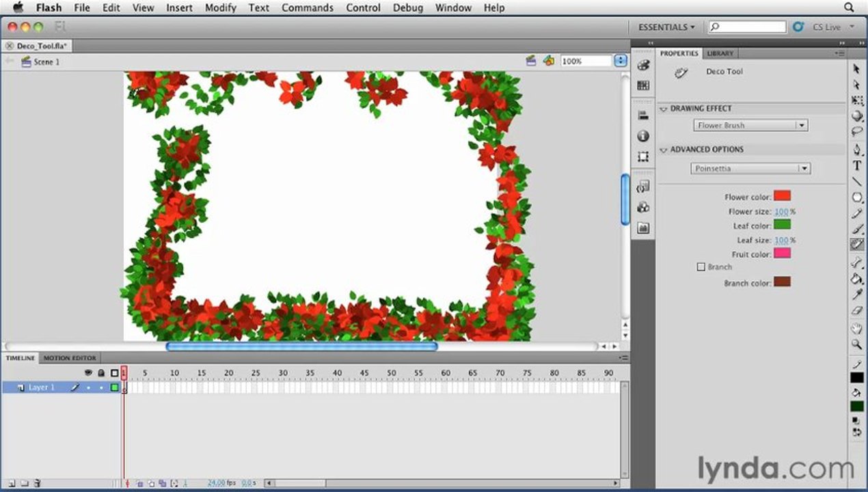Select the Hand tool
Image resolution: width=868 pixels, height=492 pixels.
pyautogui.click(x=856, y=328)
